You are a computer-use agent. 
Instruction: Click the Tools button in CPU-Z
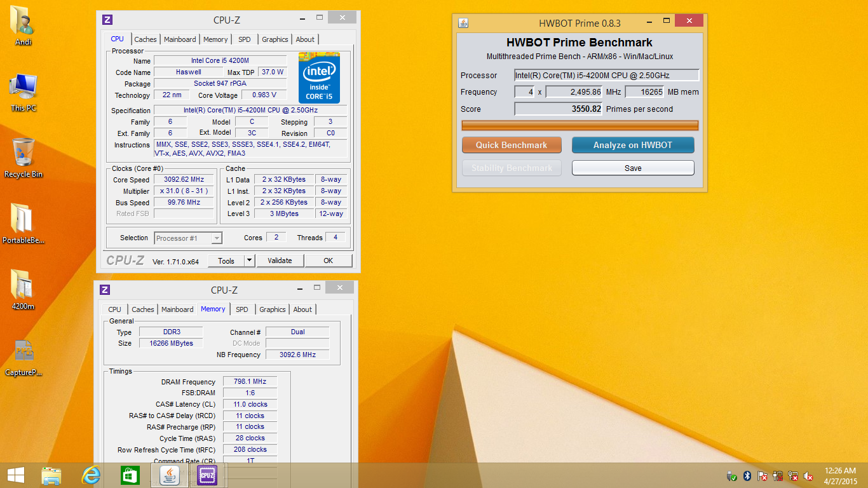point(226,261)
